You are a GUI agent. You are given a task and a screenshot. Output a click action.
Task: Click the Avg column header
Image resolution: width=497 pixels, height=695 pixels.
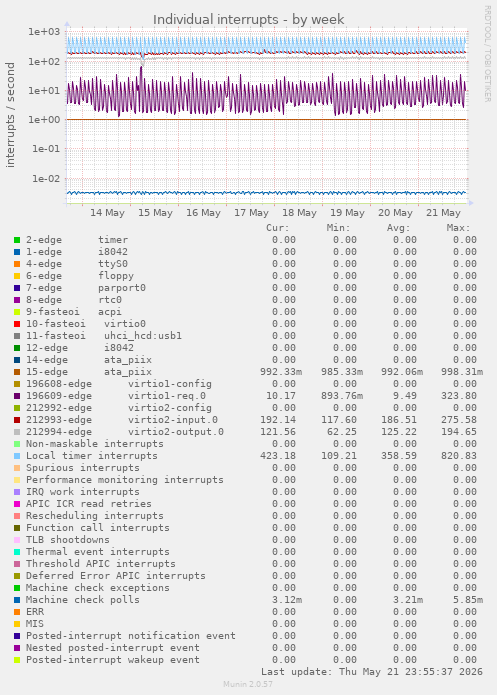click(x=399, y=228)
